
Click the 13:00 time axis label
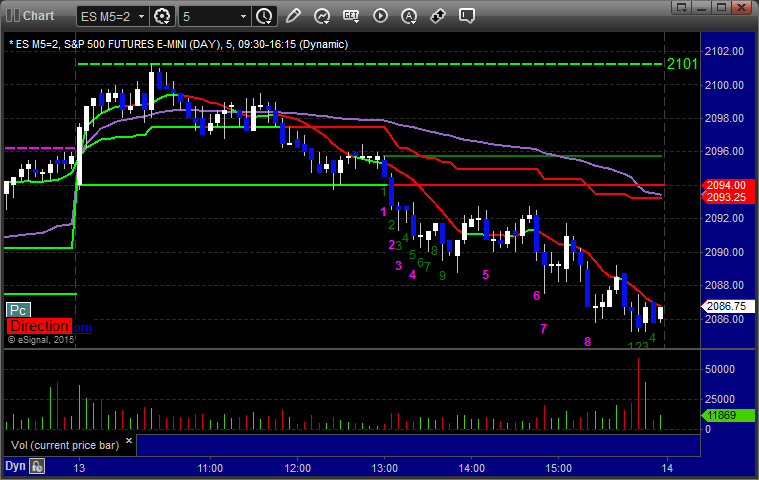(x=384, y=468)
